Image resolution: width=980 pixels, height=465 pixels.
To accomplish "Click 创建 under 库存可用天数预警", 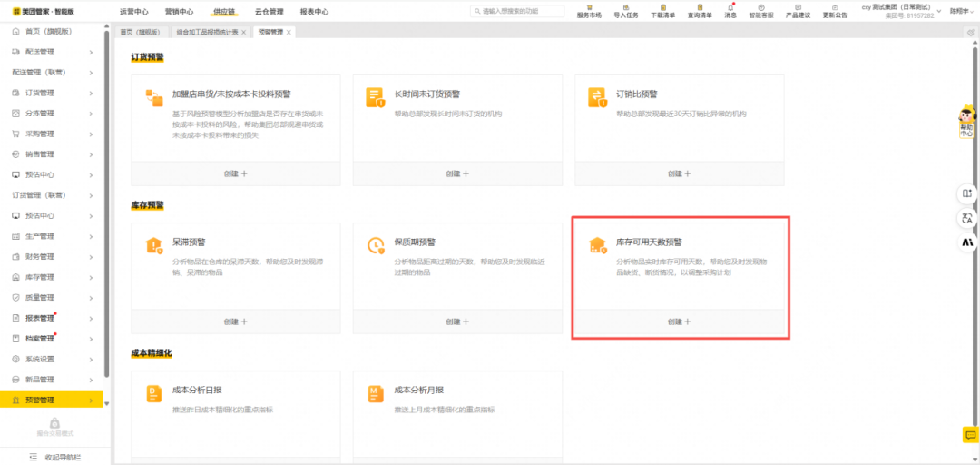I will [x=680, y=322].
